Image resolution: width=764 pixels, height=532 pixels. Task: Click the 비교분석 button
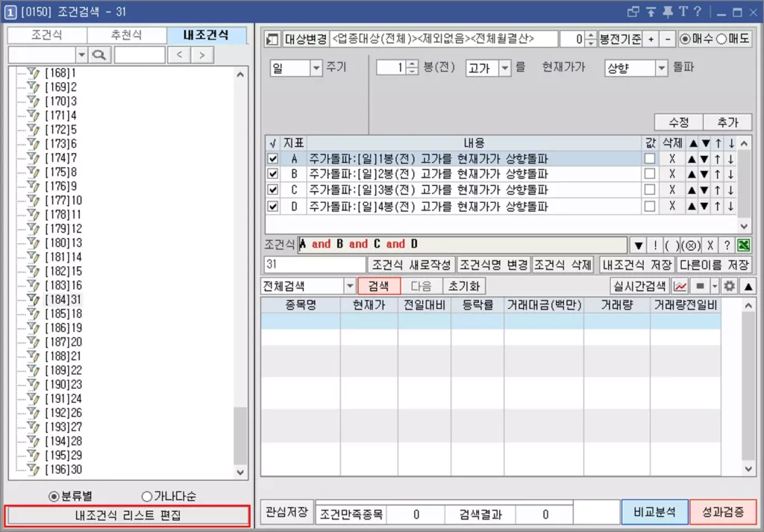coord(654,512)
